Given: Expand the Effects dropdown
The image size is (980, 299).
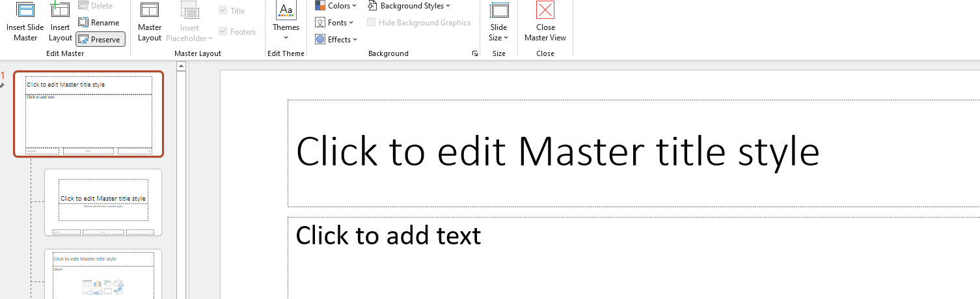Looking at the screenshot, I should coord(336,40).
